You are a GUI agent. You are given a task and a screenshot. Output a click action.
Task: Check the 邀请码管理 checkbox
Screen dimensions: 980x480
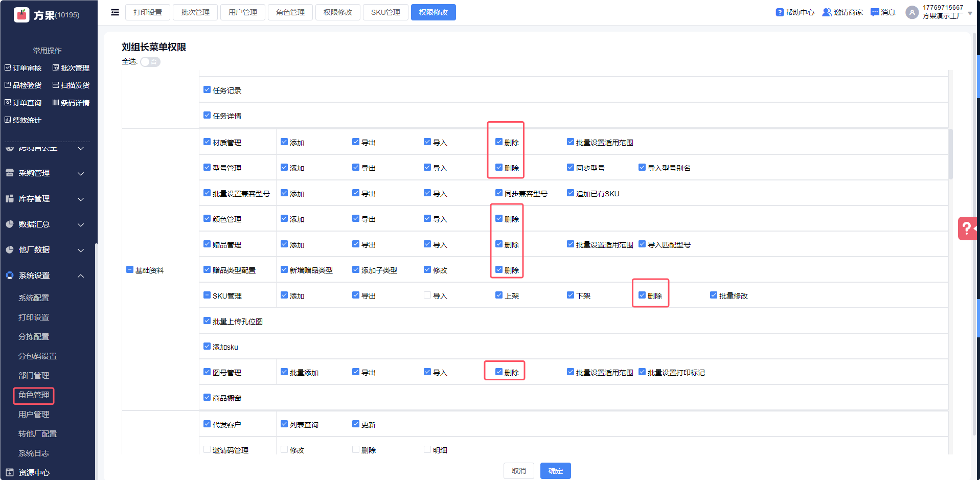tap(207, 450)
